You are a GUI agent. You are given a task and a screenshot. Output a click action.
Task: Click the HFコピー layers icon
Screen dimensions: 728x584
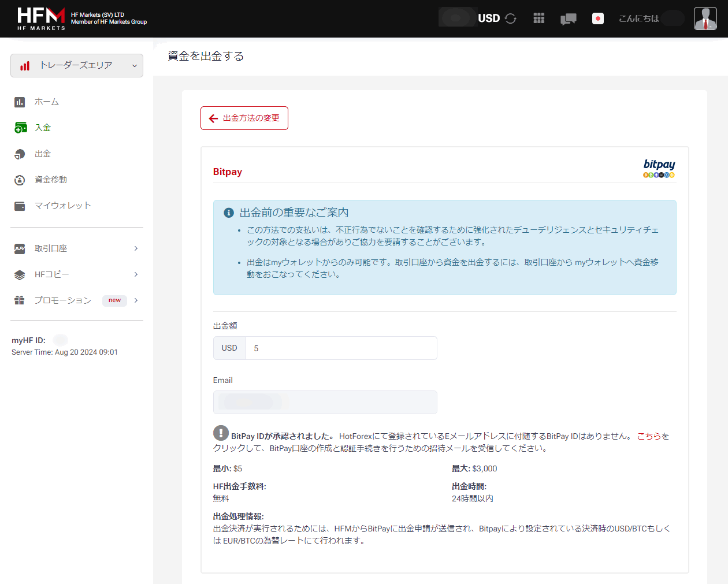click(20, 275)
